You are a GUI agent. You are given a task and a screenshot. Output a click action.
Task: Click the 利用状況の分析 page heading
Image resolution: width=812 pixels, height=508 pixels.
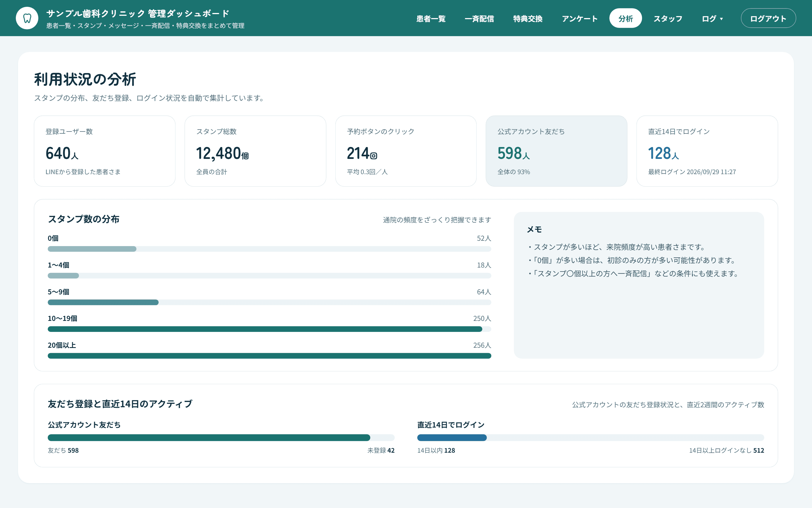pyautogui.click(x=85, y=79)
